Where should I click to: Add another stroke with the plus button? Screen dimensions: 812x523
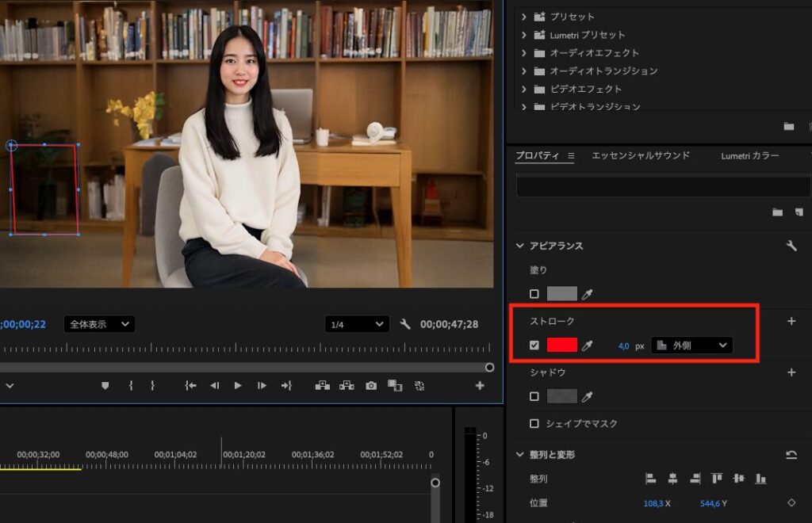point(791,321)
